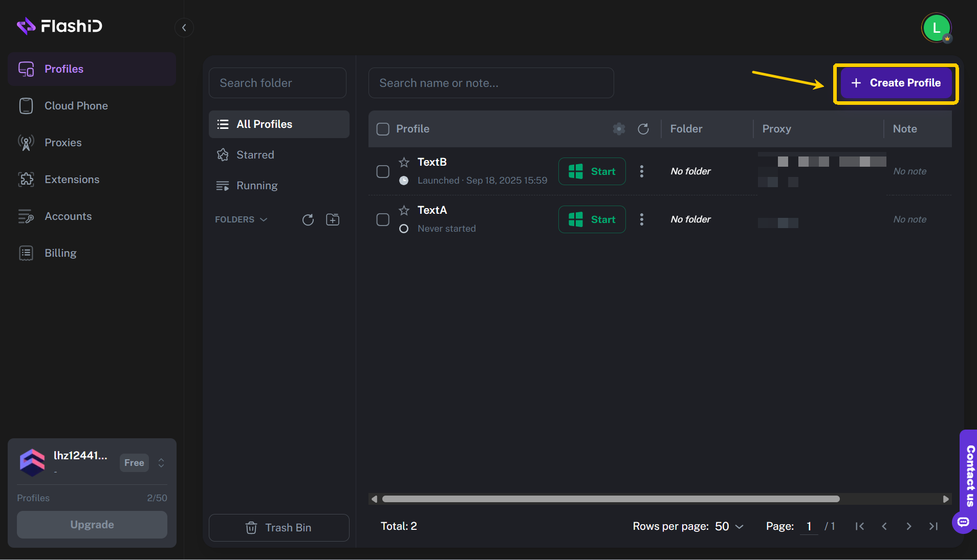Expand the workspace account switcher
The width and height of the screenshot is (977, 560).
click(x=161, y=463)
